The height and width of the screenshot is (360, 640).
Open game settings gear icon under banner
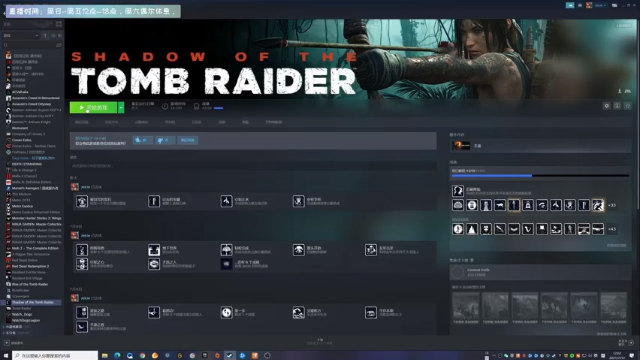pos(607,106)
